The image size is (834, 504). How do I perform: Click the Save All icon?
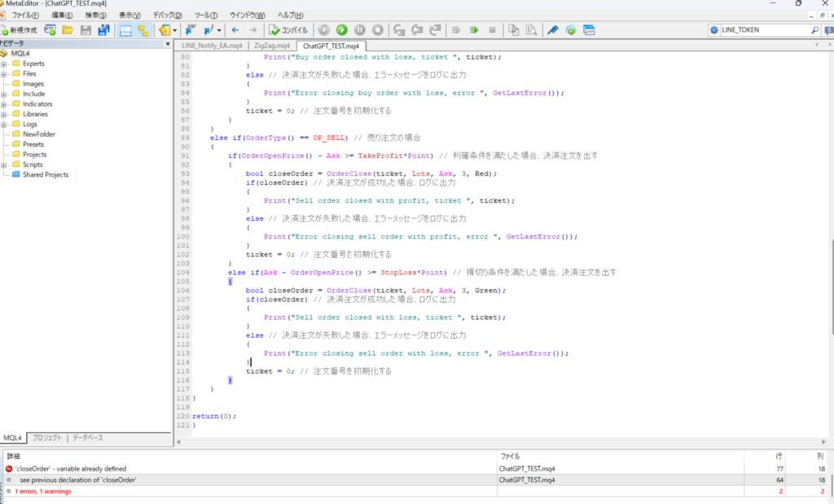[x=103, y=30]
